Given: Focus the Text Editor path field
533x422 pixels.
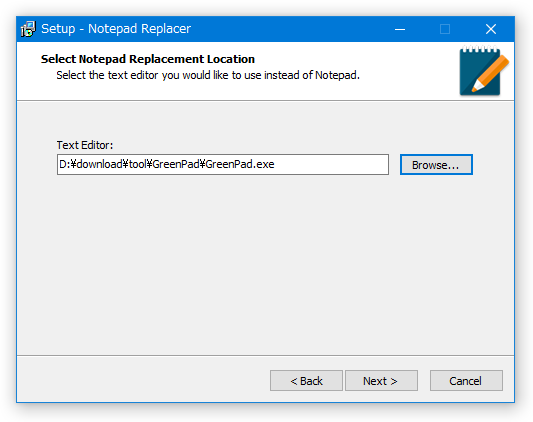Looking at the screenshot, I should point(223,165).
